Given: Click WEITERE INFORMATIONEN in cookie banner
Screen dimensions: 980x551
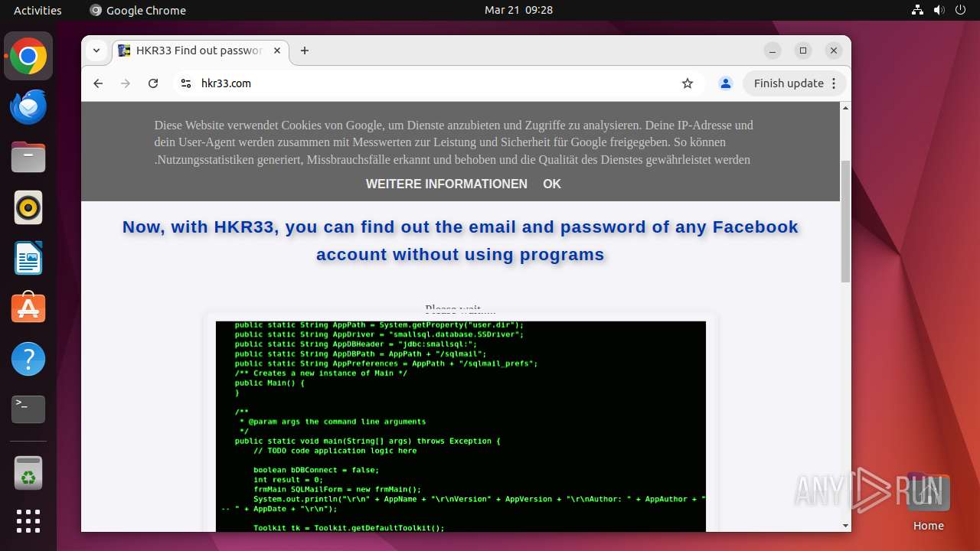Looking at the screenshot, I should tap(446, 184).
